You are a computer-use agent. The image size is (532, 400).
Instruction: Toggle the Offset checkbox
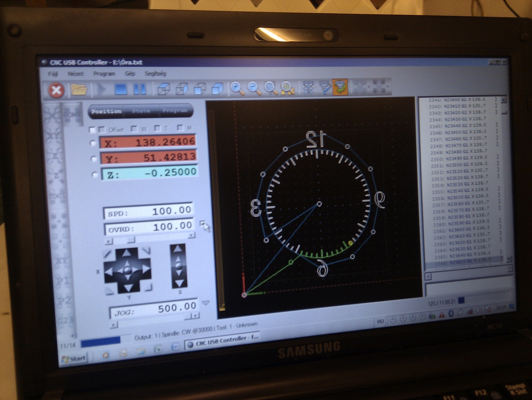101,130
